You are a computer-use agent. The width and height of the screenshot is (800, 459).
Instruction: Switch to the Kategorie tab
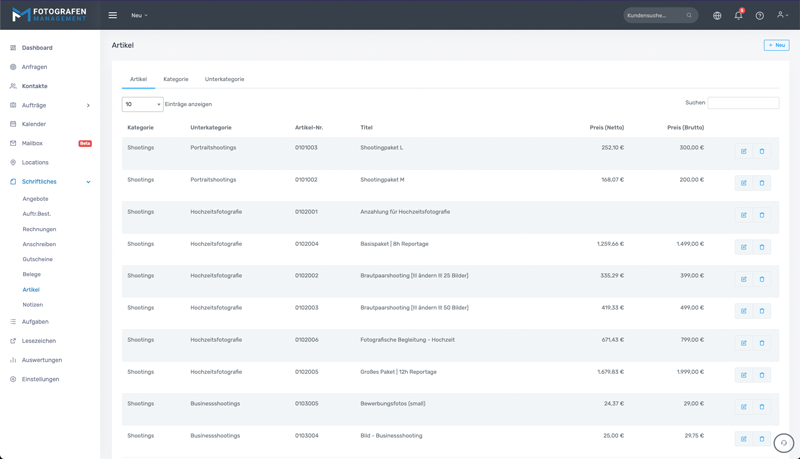tap(176, 79)
